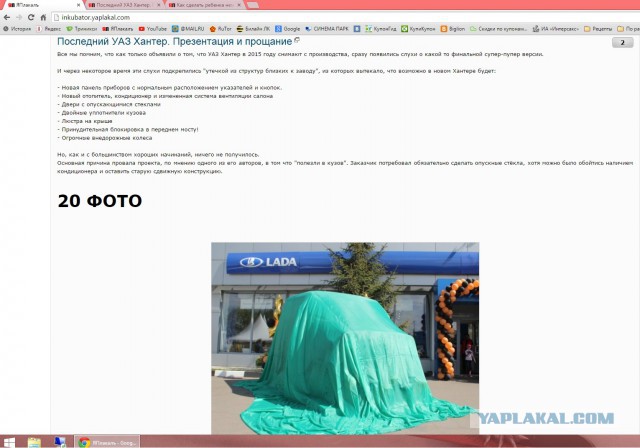This screenshot has width=640, height=448.
Task: Open the КупиКупон bookmark
Action: coord(418,29)
